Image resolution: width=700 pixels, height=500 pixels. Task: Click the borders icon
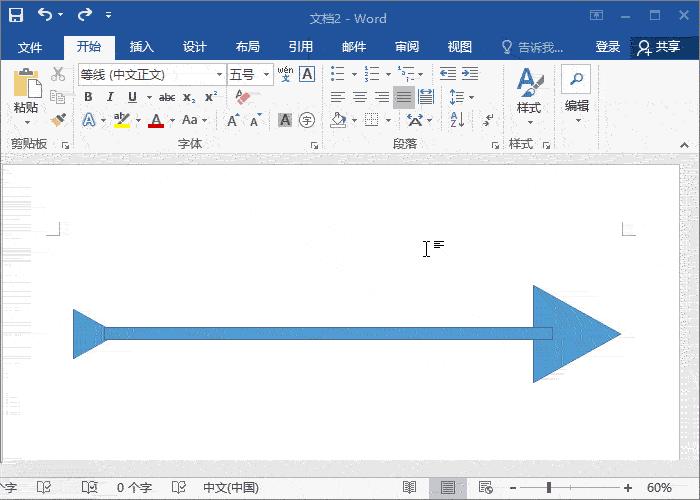[371, 120]
